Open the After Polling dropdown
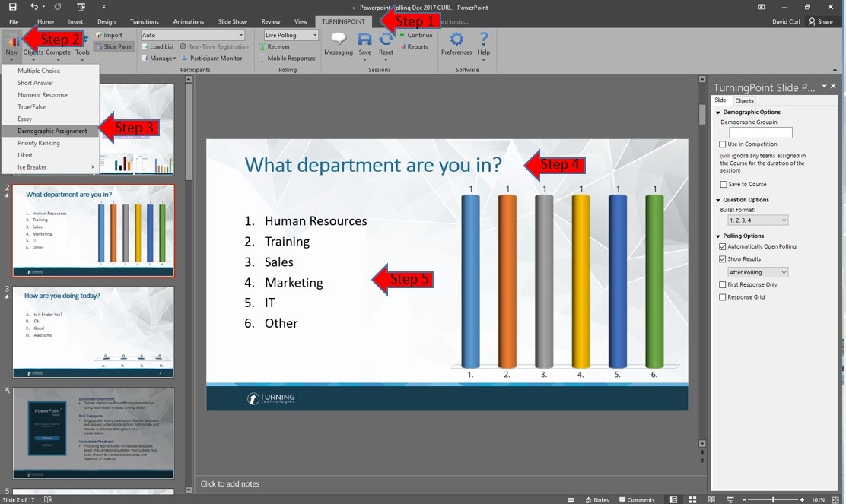This screenshot has width=846, height=504. tap(758, 272)
